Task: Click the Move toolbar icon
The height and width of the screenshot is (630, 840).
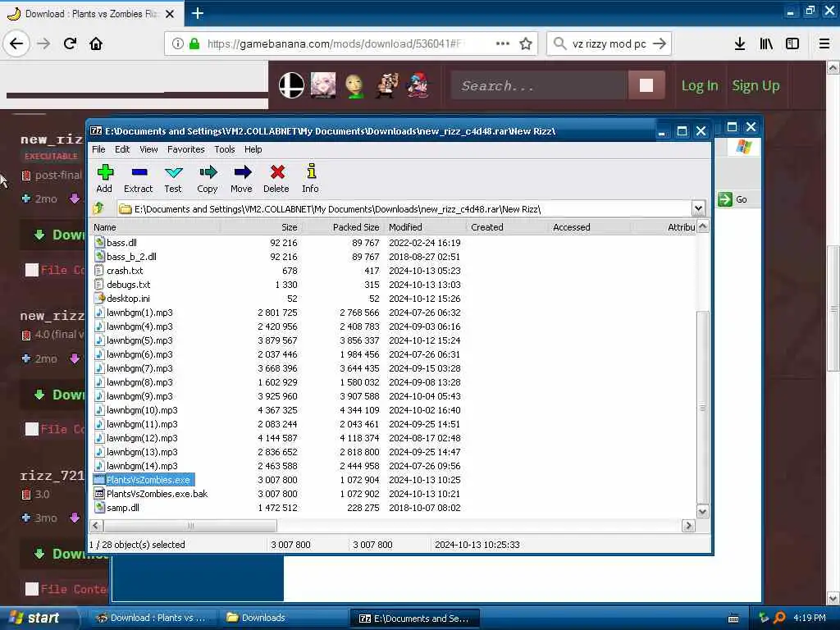Action: [x=242, y=172]
